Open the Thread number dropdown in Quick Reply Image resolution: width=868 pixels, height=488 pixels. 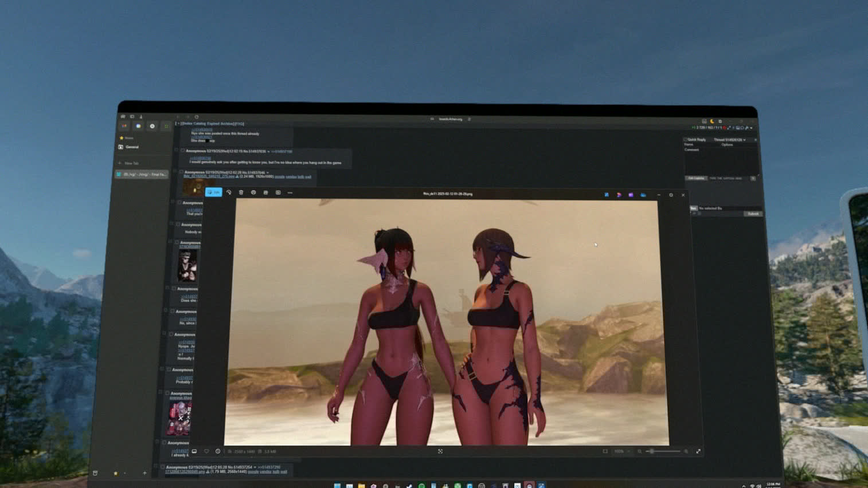pyautogui.click(x=729, y=140)
